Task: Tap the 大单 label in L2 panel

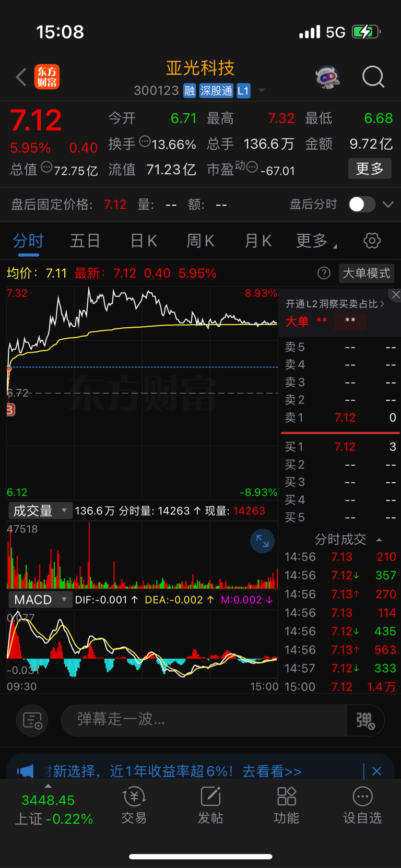Action: [x=297, y=322]
